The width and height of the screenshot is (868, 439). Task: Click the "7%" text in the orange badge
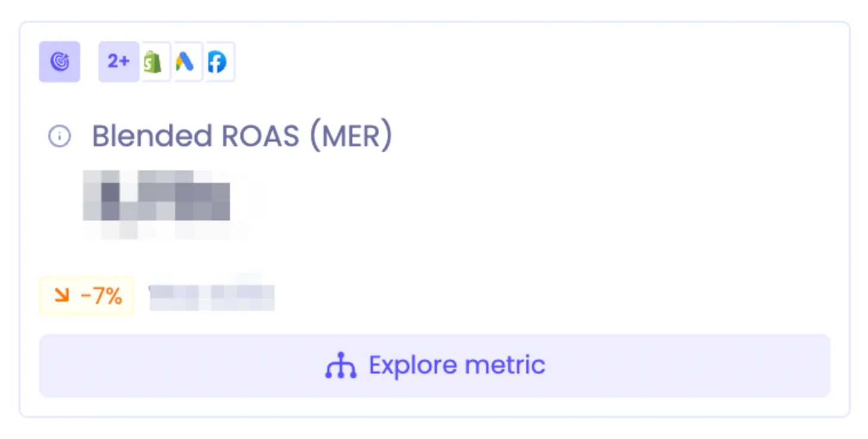(106, 295)
